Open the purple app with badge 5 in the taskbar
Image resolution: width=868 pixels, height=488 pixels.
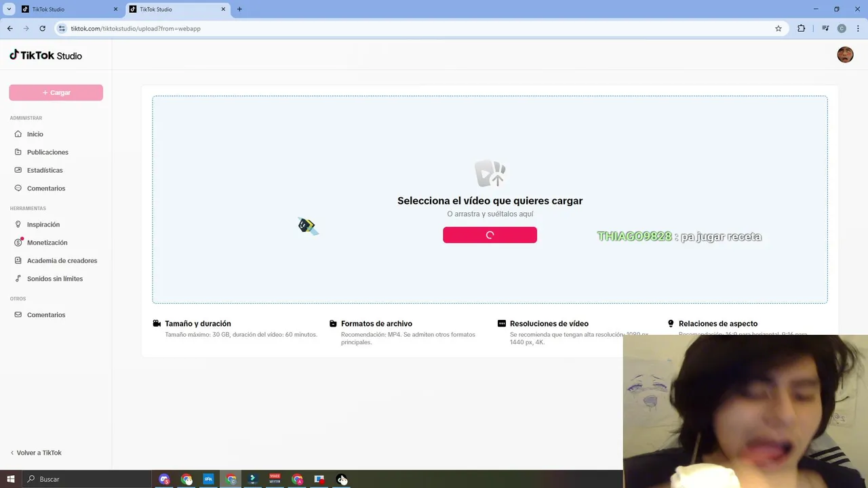point(164,479)
